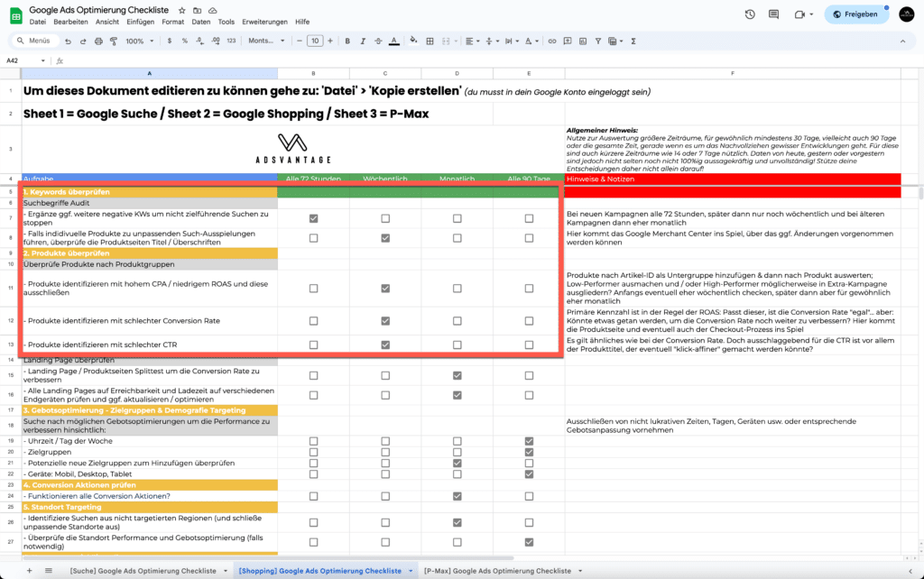924x579 pixels.
Task: Open the [Shopping] sheet tab dropdown arrow
Action: [x=411, y=571]
